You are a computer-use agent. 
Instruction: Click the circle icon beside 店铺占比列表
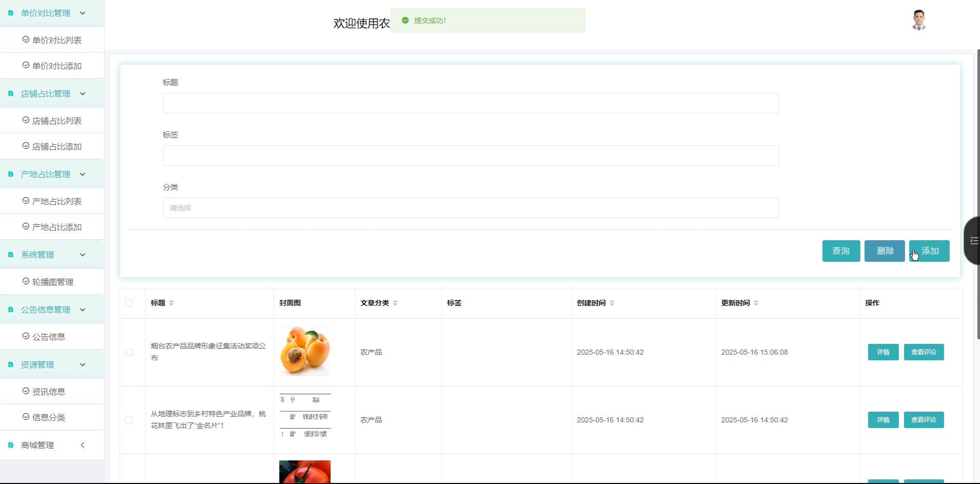pos(26,120)
